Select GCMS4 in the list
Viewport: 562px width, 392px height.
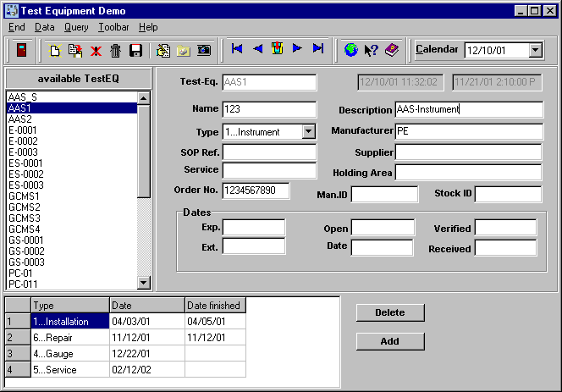coord(72,229)
